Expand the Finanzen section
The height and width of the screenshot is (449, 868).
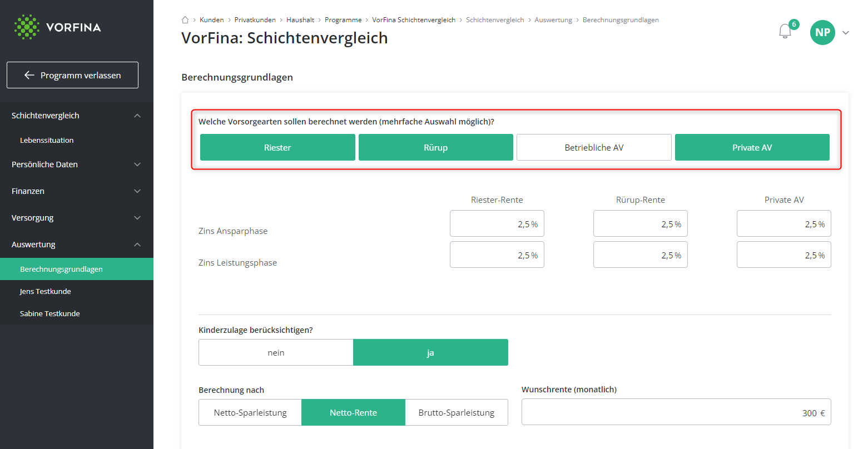point(77,191)
